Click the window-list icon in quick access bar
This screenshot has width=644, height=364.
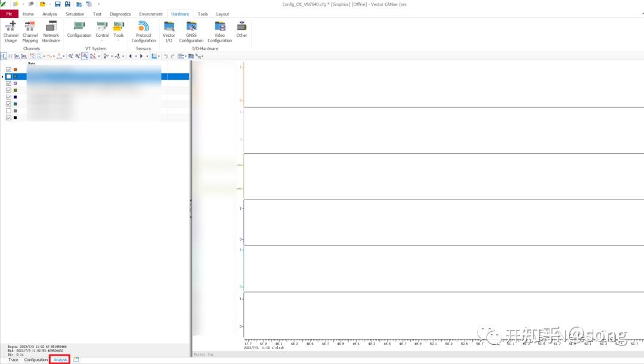(x=89, y=4)
